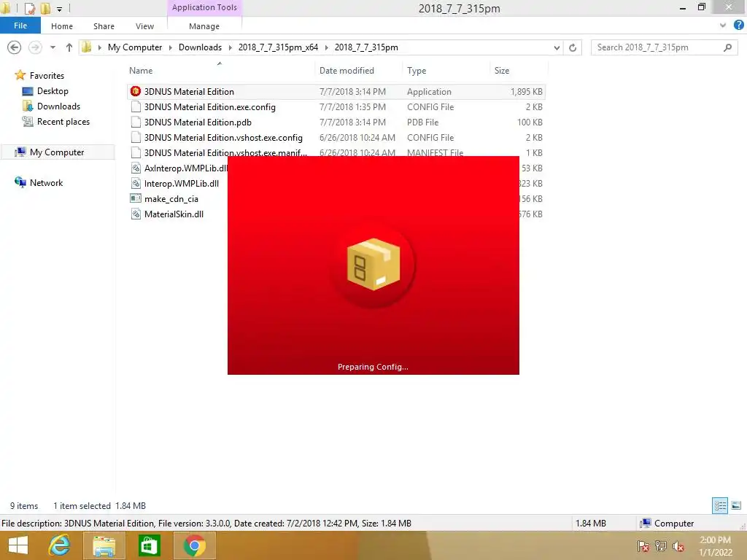Click the AxInterop.WMPLib.dll file icon
This screenshot has width=747, height=560.
click(x=136, y=168)
